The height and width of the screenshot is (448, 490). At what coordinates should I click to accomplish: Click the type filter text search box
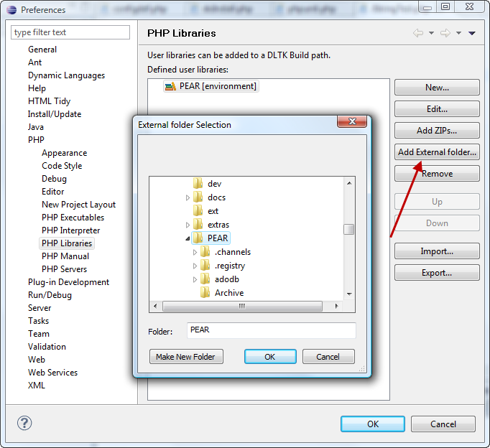point(70,32)
